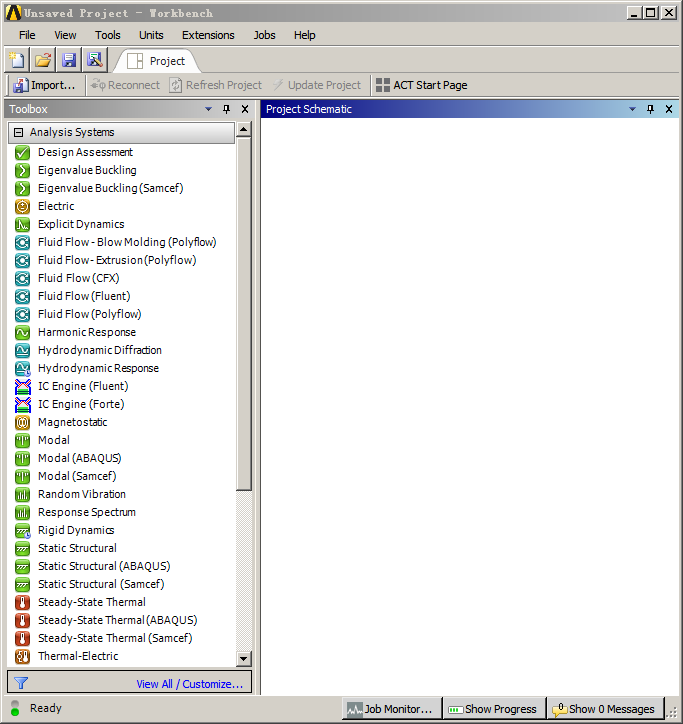Image resolution: width=683 pixels, height=724 pixels.
Task: Select Static Structural (ABAQUS) entry
Action: tap(104, 567)
